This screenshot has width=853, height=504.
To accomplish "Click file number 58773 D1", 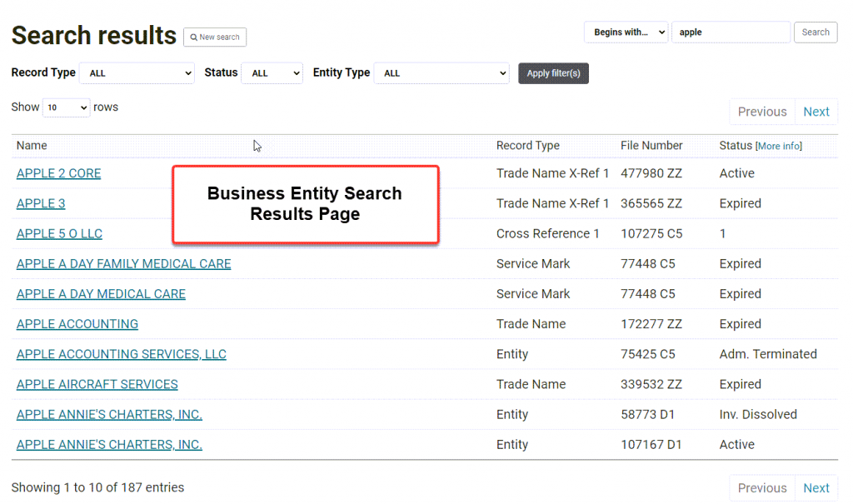I will click(647, 415).
